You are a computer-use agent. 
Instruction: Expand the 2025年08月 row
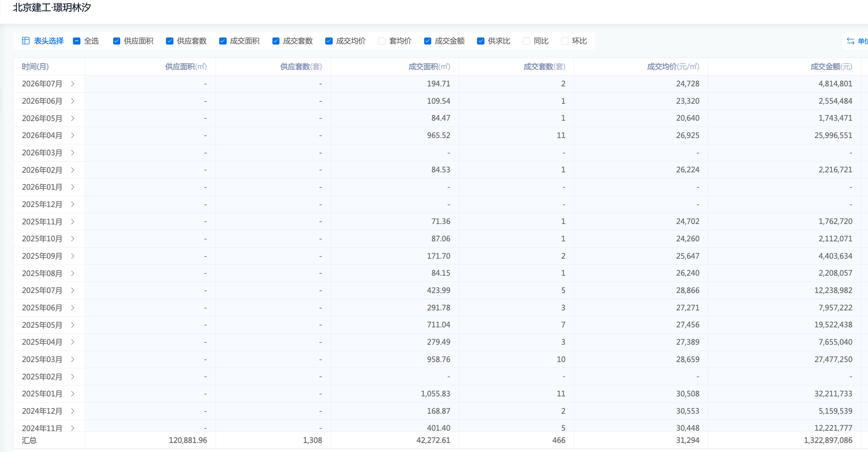pyautogui.click(x=73, y=273)
